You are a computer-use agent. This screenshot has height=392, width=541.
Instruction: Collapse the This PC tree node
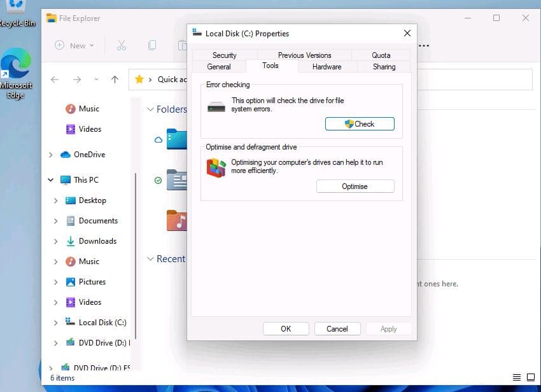click(50, 180)
